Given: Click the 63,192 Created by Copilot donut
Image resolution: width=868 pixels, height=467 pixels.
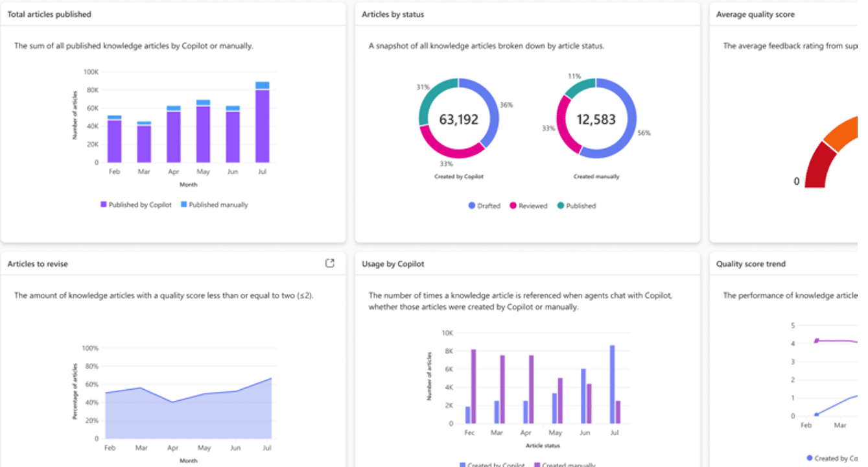Looking at the screenshot, I should tap(459, 119).
